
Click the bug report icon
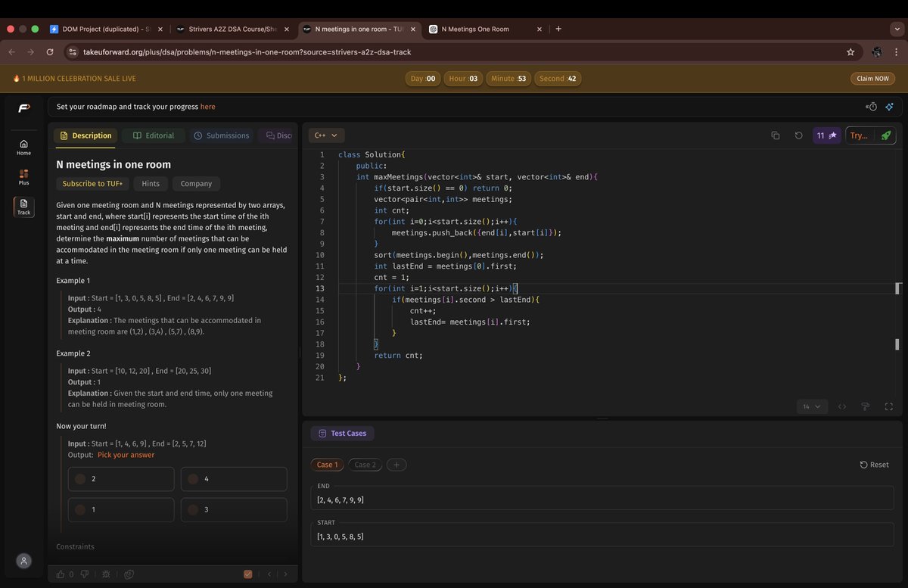coord(106,574)
